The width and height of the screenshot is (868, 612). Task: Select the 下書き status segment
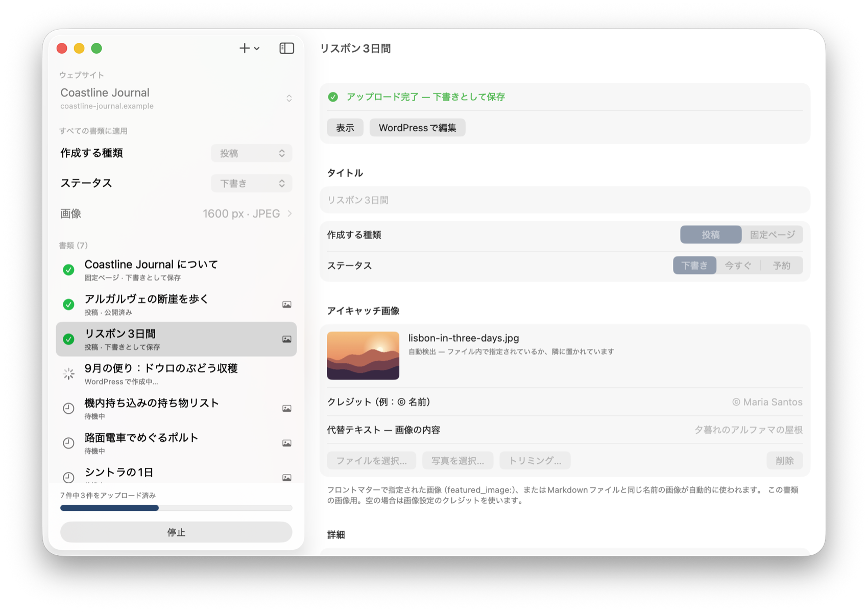pos(694,265)
